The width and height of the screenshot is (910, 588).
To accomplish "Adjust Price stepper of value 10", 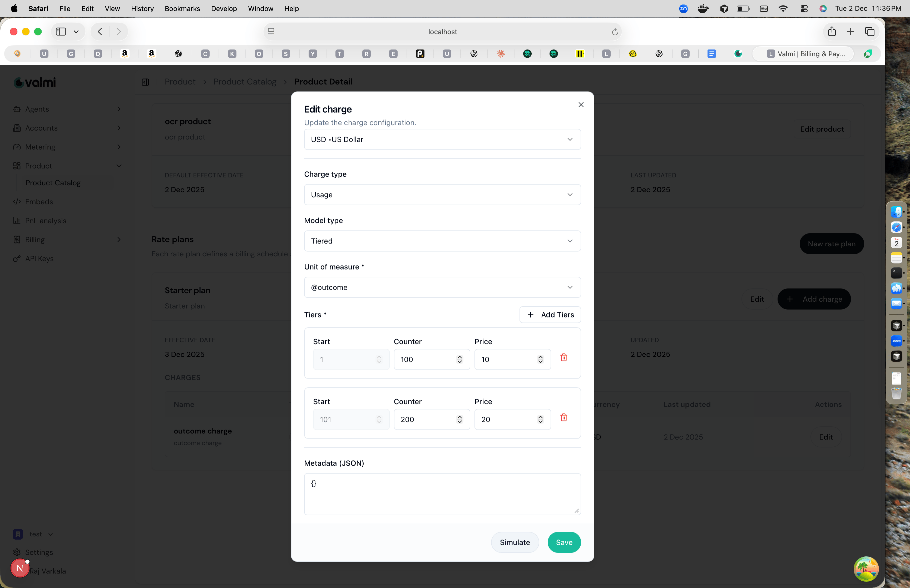I will [x=540, y=359].
